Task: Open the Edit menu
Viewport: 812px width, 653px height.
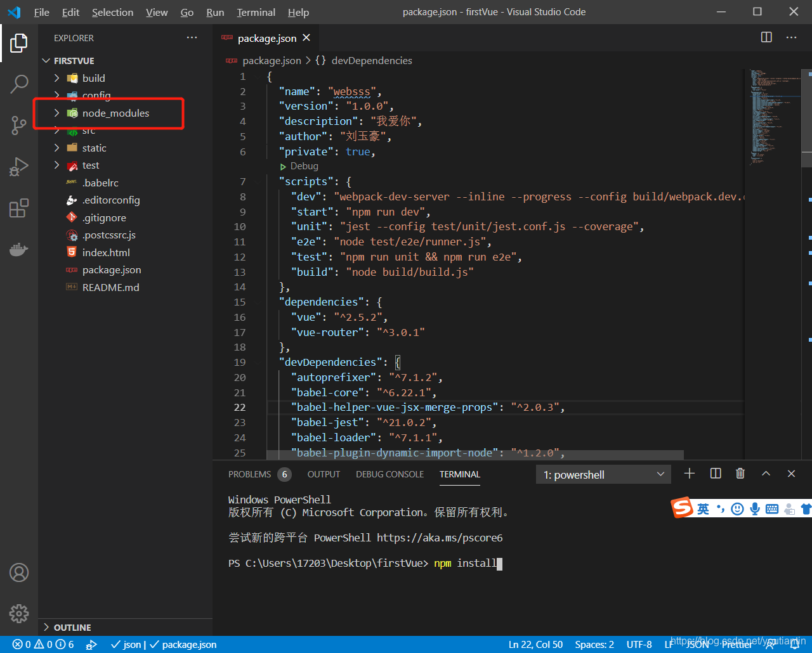Action: (71, 12)
